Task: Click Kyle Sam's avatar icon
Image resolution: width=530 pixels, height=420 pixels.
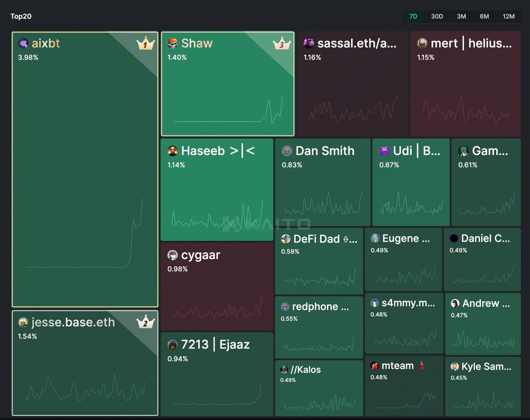Action: point(455,367)
